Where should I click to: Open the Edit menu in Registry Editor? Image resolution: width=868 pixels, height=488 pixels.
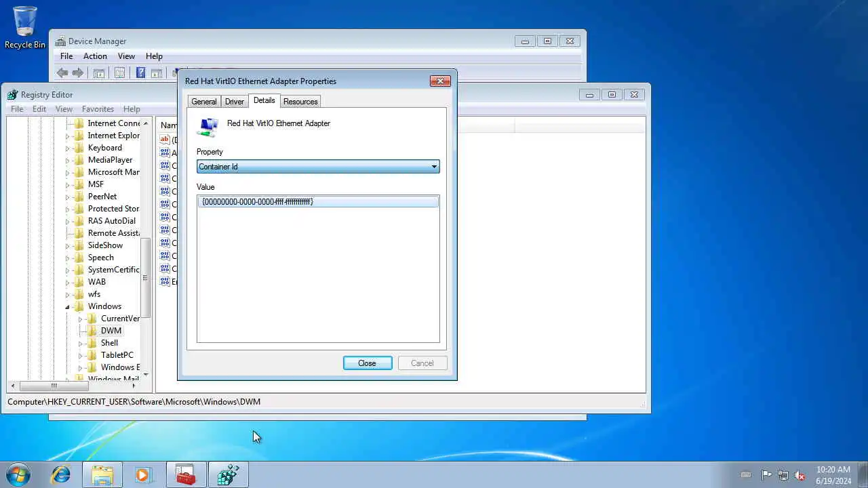pos(39,109)
